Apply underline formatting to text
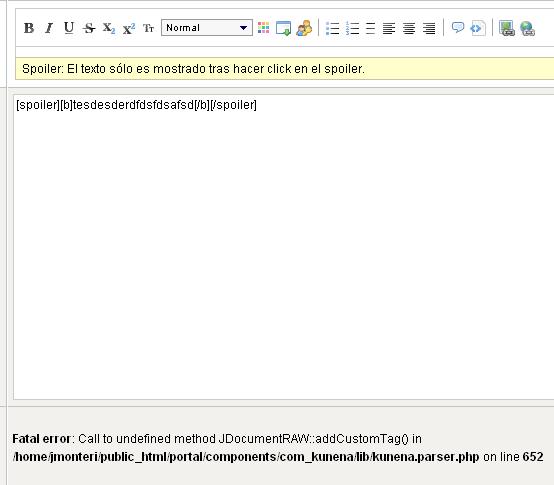The width and height of the screenshot is (554, 485). (x=69, y=28)
